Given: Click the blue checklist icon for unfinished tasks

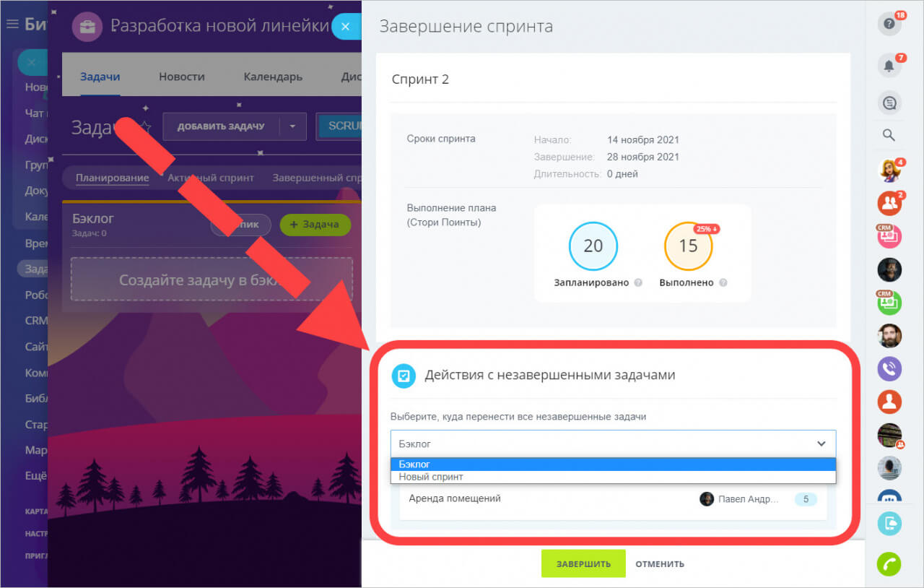Looking at the screenshot, I should (x=404, y=376).
